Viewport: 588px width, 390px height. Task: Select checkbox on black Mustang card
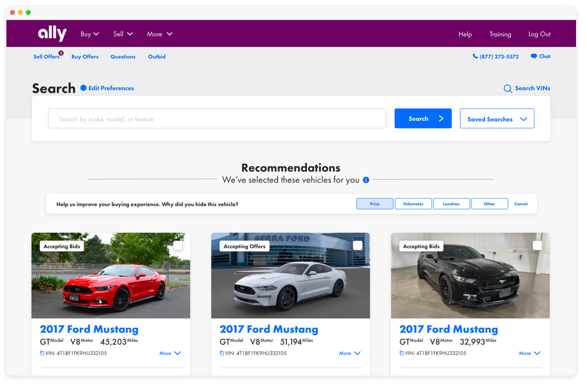point(537,245)
